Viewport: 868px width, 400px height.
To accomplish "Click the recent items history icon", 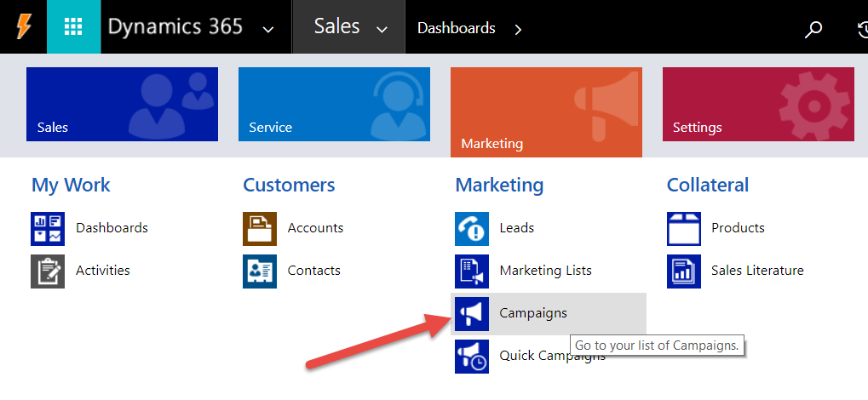I will pos(860,29).
